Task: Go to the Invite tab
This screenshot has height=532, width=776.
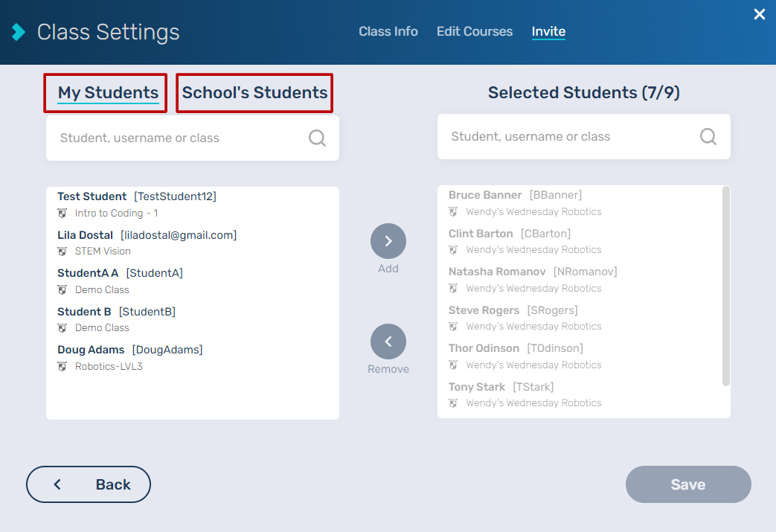Action: point(548,32)
